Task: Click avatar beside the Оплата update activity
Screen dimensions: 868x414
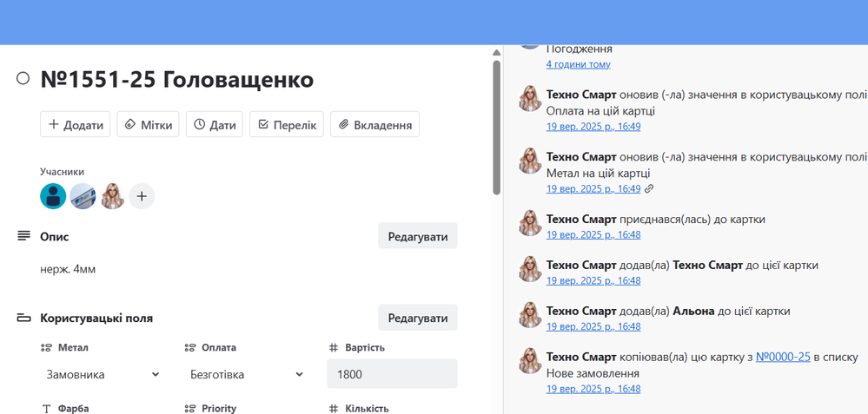Action: click(x=530, y=98)
